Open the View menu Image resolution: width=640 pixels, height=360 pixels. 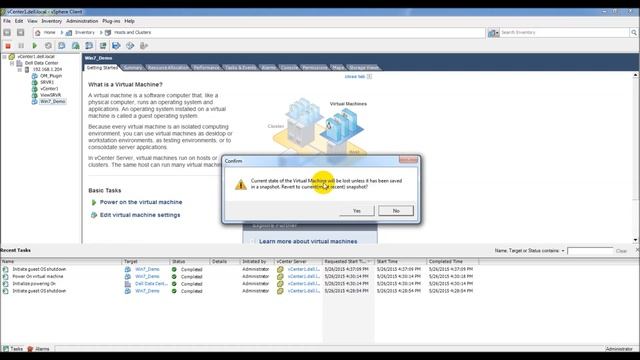(32, 21)
